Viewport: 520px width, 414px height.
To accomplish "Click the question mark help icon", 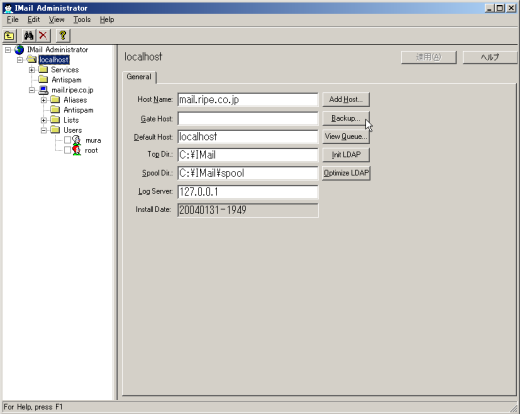I will point(63,35).
